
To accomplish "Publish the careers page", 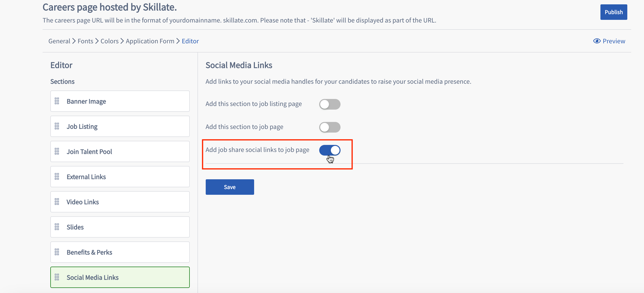I will pyautogui.click(x=614, y=12).
